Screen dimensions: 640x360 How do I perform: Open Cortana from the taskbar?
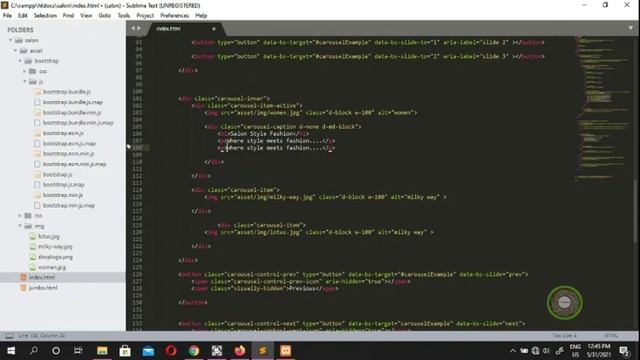(56, 351)
